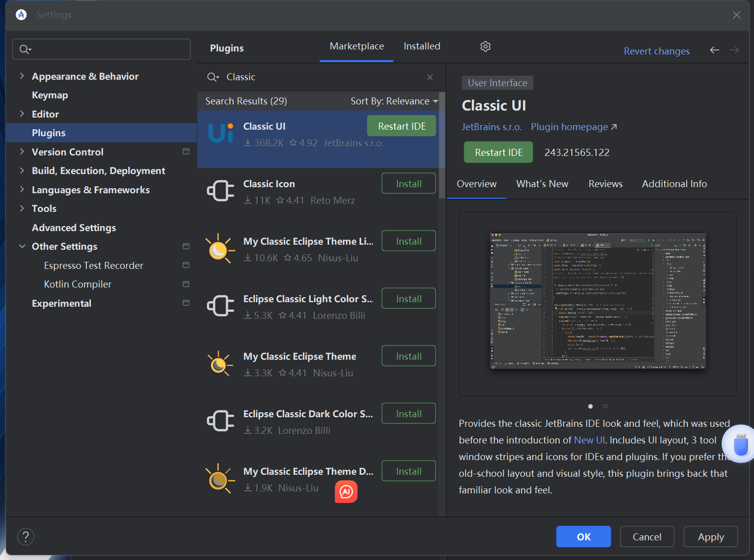The image size is (754, 560).
Task: Select Keymap in settings tree
Action: tap(50, 95)
